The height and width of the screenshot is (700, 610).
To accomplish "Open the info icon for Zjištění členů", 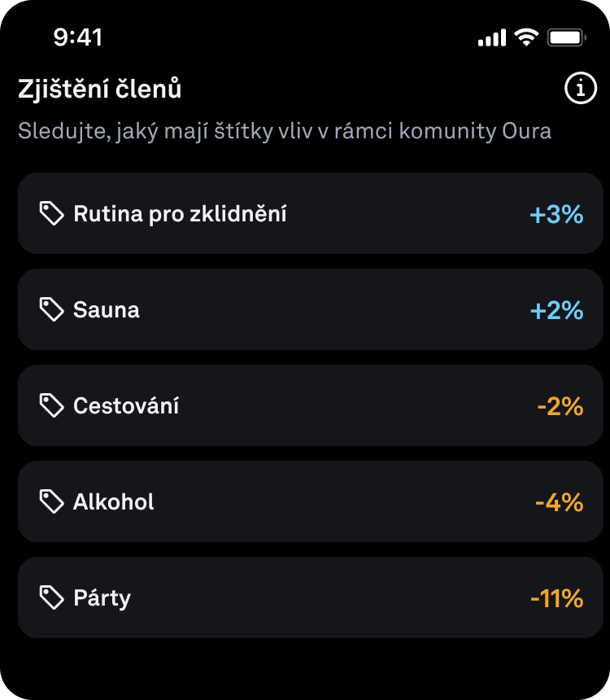I will [x=580, y=90].
